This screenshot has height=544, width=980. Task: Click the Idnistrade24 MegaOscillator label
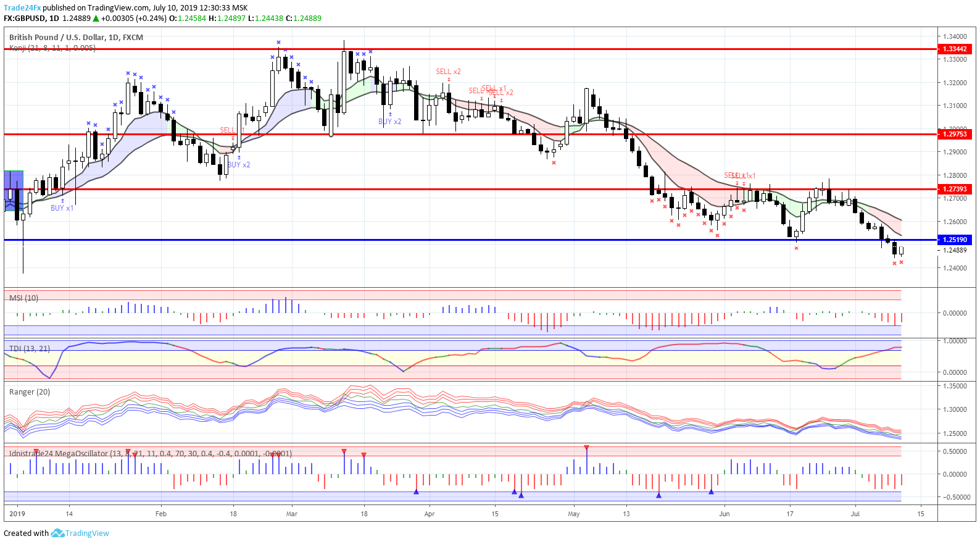point(151,453)
